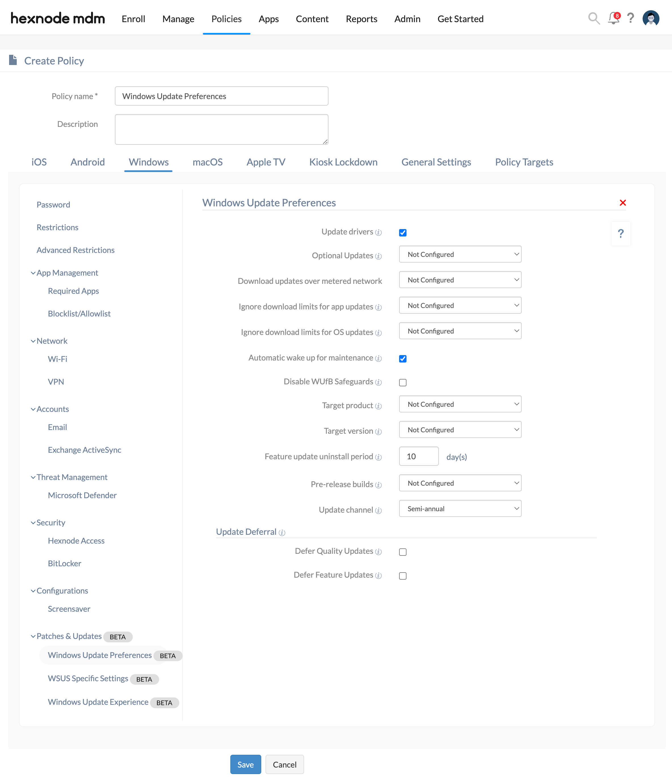Open the Target product dropdown
672x784 pixels.
point(460,404)
